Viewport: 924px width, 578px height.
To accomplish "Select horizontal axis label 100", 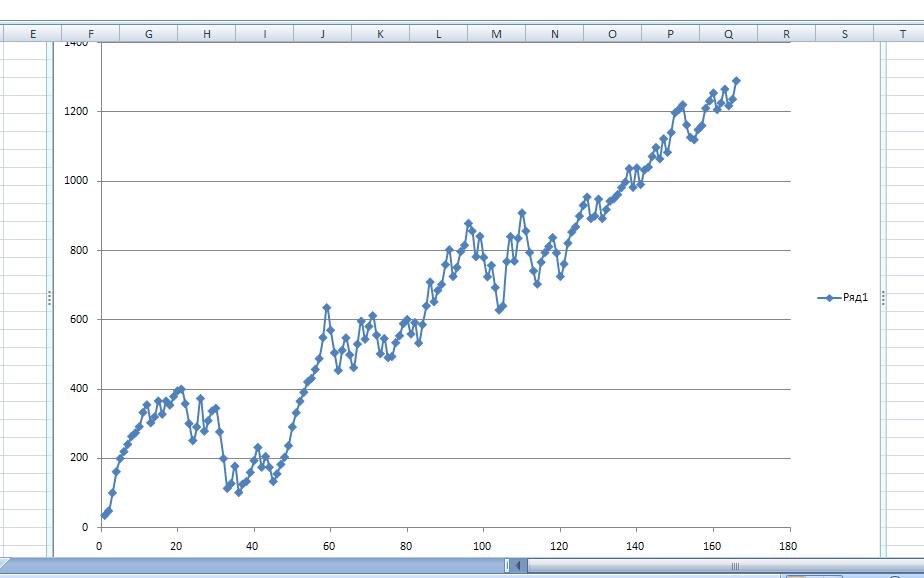I will pos(482,546).
